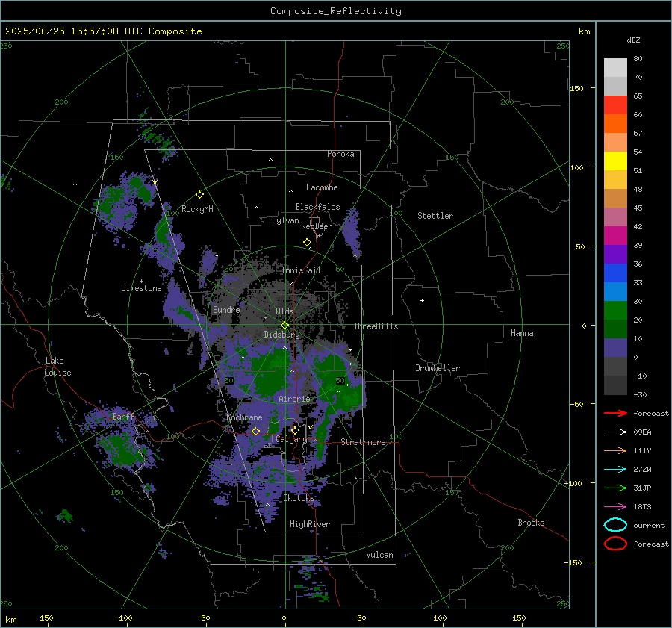Click the Blackfalds city label
The height and width of the screenshot is (628, 672).
click(x=317, y=207)
